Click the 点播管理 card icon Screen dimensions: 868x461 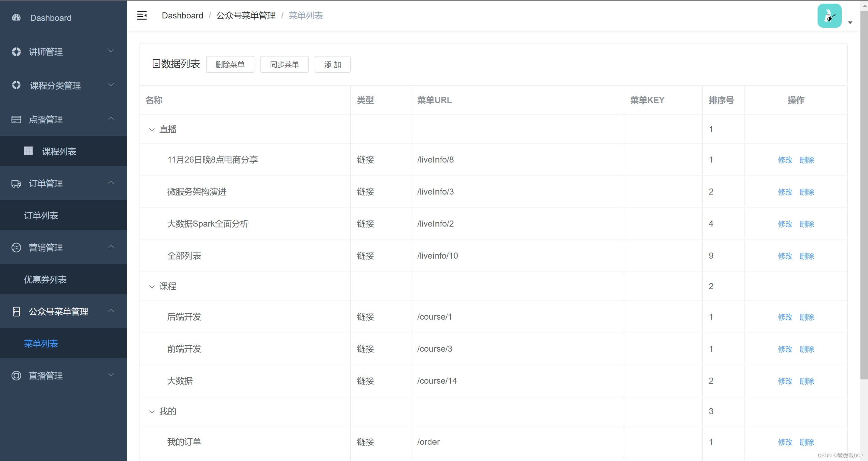16,119
